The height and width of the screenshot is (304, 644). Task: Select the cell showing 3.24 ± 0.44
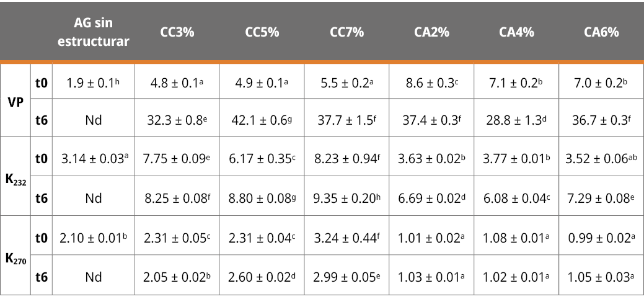coord(346,238)
